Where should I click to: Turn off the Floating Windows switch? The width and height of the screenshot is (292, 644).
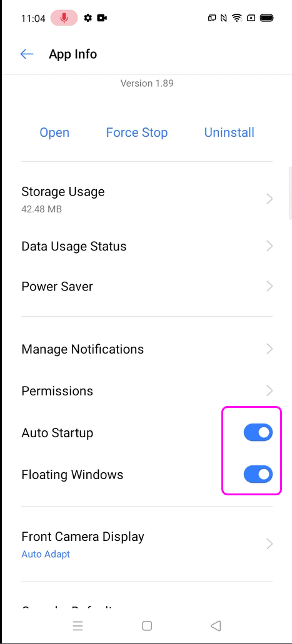click(x=258, y=474)
